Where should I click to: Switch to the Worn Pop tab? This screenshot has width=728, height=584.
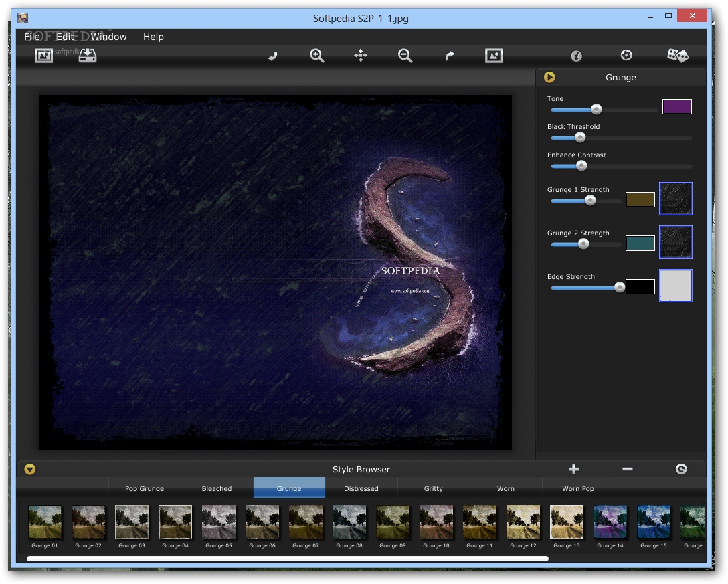(x=578, y=488)
